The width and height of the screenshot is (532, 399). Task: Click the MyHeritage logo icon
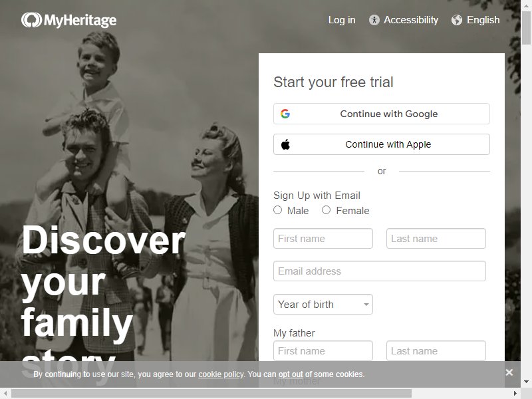coord(31,20)
